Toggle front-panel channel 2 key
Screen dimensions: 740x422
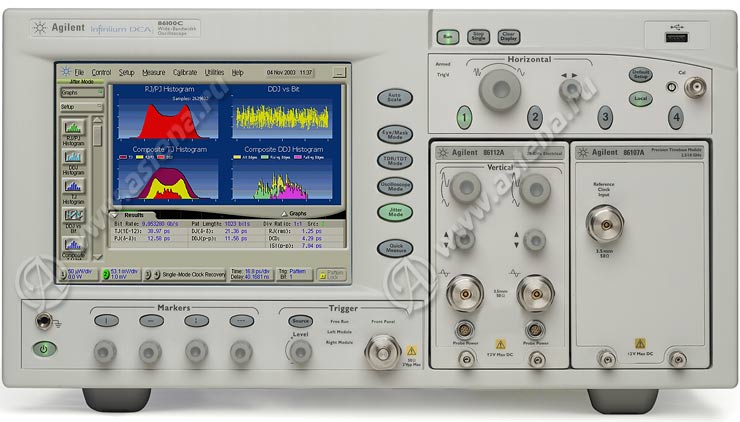click(x=535, y=118)
